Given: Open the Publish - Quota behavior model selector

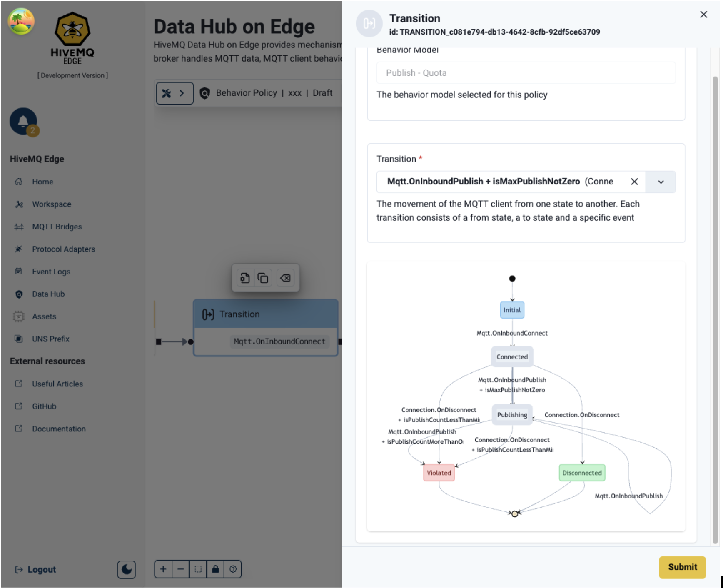Looking at the screenshot, I should click(x=525, y=72).
